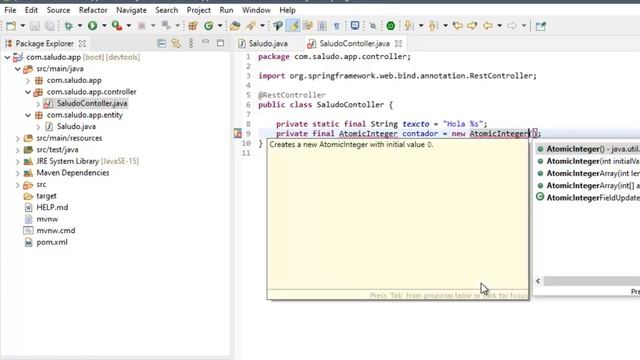Click the Run Last Tool / coverage icon
This screenshot has width=640, height=360.
tap(117, 26)
